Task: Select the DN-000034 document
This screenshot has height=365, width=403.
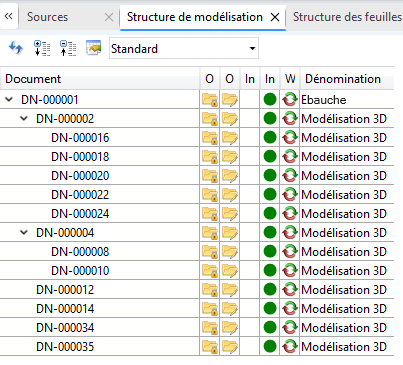Action: (x=65, y=328)
